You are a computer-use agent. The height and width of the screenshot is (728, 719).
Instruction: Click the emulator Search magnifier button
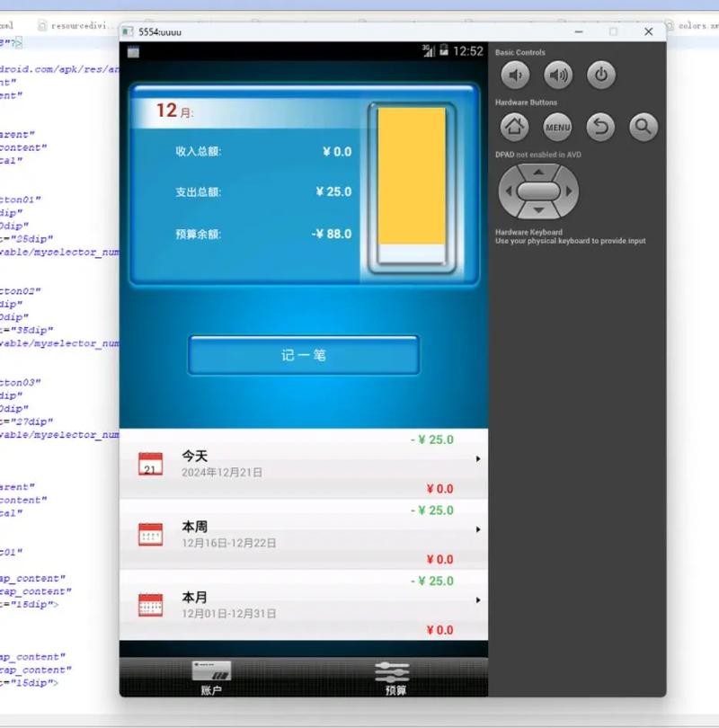pyautogui.click(x=643, y=128)
